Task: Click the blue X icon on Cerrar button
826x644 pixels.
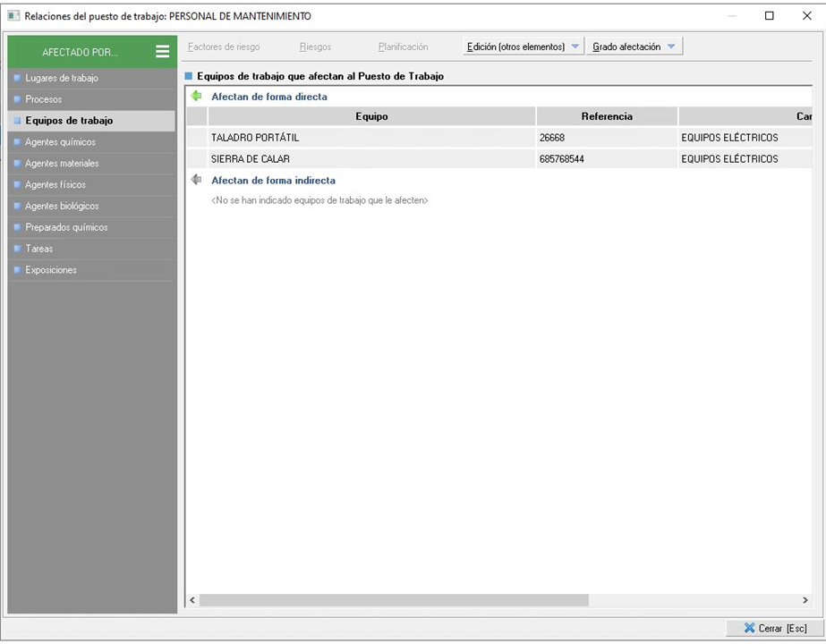Action: tap(749, 628)
